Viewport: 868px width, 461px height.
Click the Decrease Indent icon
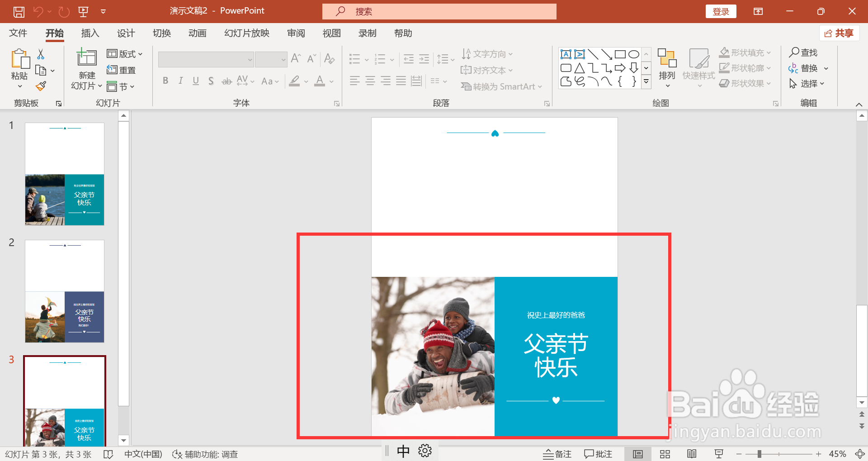[x=408, y=59]
